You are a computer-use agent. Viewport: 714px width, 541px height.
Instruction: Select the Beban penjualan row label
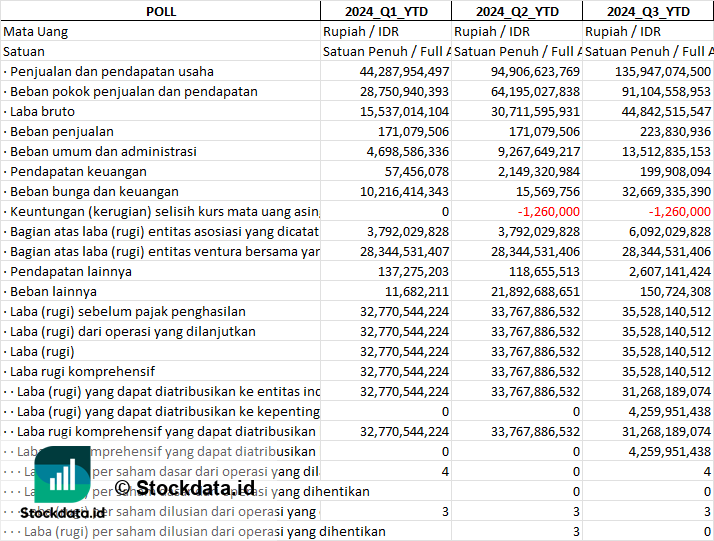point(62,131)
